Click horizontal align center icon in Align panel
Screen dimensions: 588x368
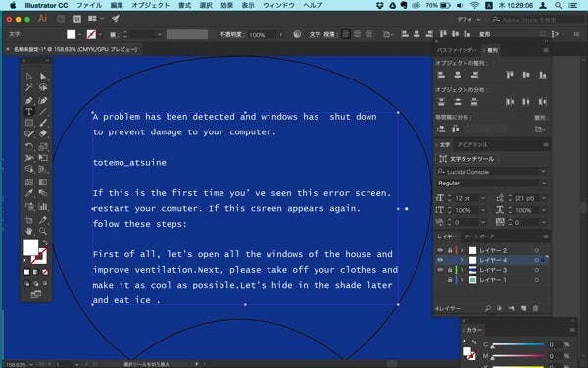(458, 75)
